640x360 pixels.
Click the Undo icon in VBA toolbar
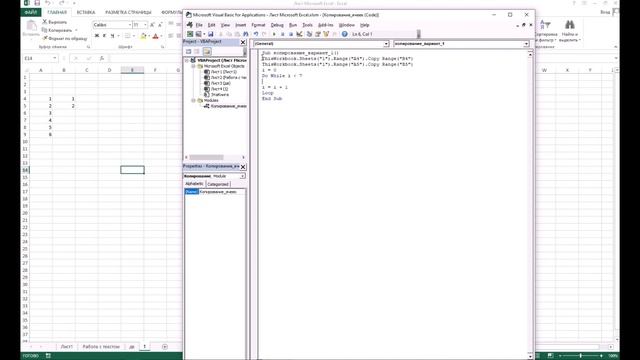coord(256,34)
